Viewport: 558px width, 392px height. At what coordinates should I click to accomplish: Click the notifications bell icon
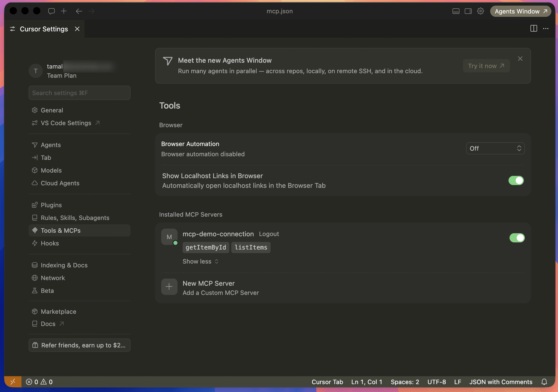pyautogui.click(x=544, y=382)
